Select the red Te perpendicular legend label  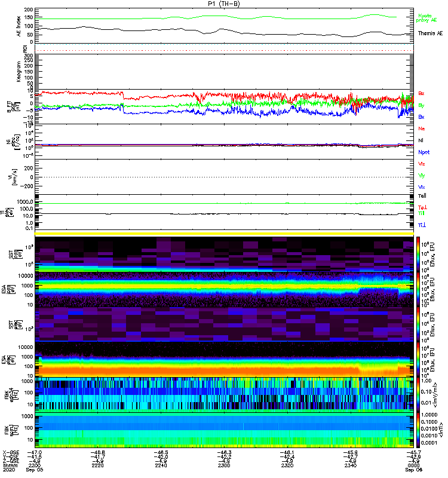422,207
